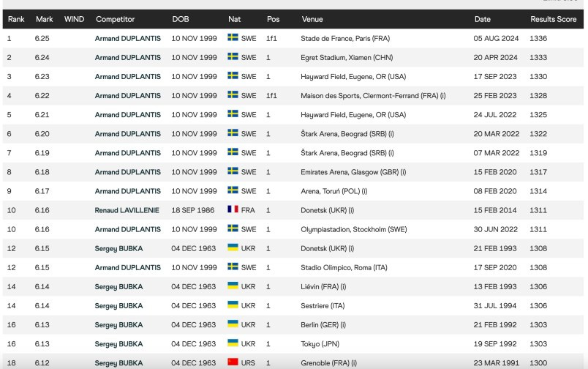Open Armand Duplantis link in 20 MAR 2022 row
Viewport: 588px width, 369px height.
[127, 134]
